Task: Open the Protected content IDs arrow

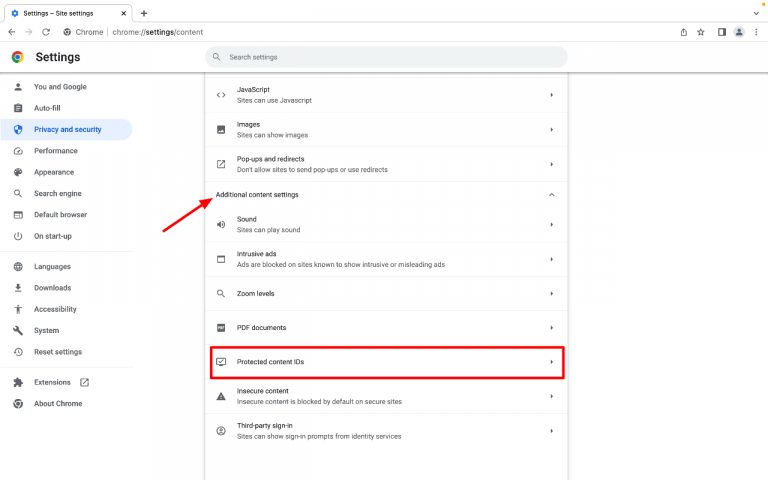Action: pyautogui.click(x=551, y=361)
